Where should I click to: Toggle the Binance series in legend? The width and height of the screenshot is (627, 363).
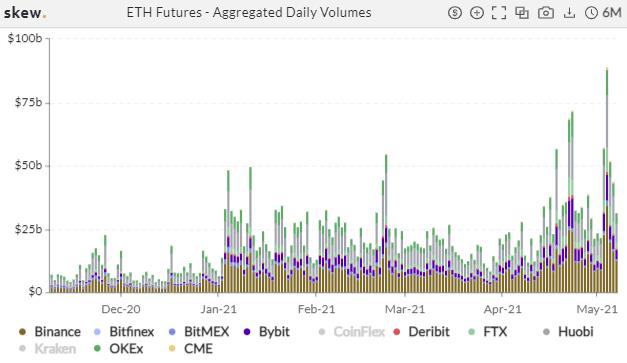pos(50,331)
